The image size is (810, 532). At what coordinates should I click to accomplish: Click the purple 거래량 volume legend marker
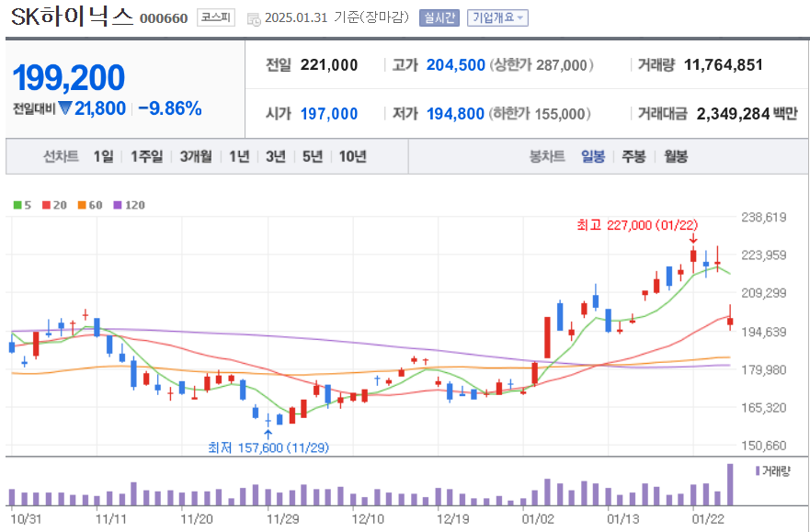(758, 471)
